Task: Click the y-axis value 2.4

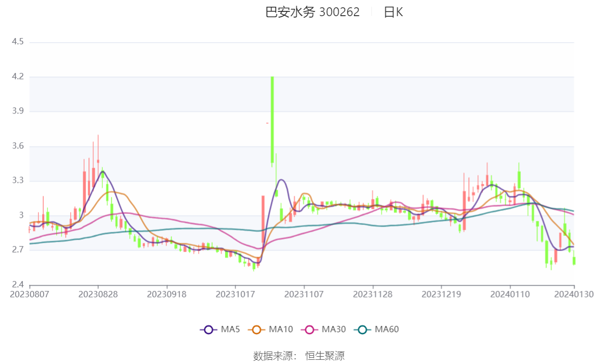Action: 18,284
